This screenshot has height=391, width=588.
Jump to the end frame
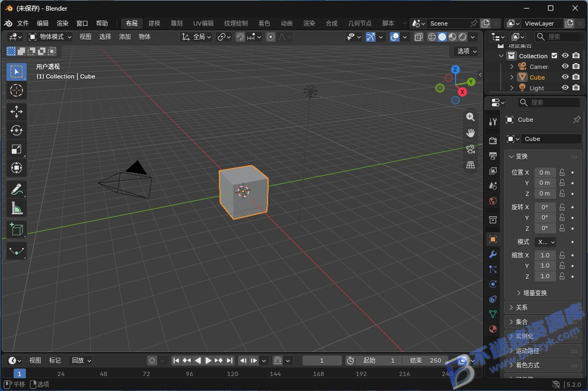tap(230, 361)
